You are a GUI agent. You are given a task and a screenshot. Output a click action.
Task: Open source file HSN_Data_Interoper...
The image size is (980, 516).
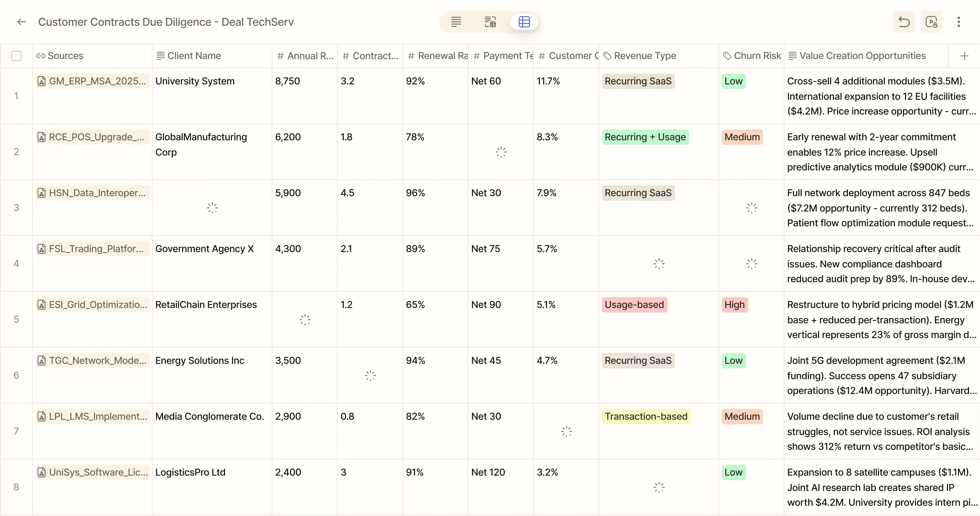[x=92, y=193]
